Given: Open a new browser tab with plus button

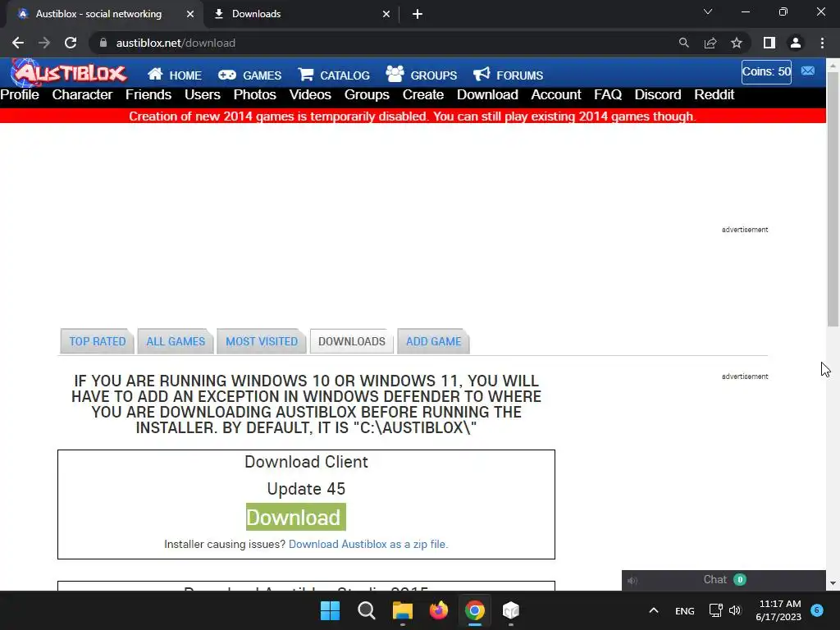Looking at the screenshot, I should pyautogui.click(x=418, y=14).
